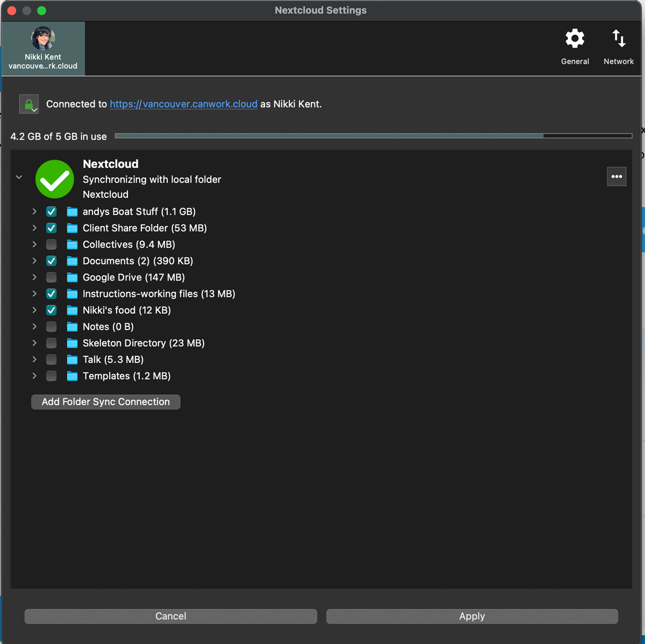Image resolution: width=645 pixels, height=644 pixels.
Task: Click Skeleton Directory folder icon
Action: point(72,343)
